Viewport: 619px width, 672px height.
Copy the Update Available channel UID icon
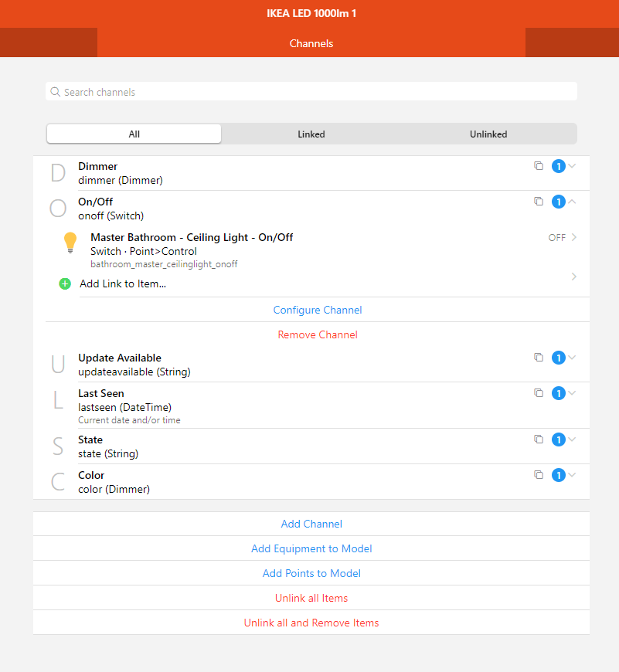click(x=539, y=358)
